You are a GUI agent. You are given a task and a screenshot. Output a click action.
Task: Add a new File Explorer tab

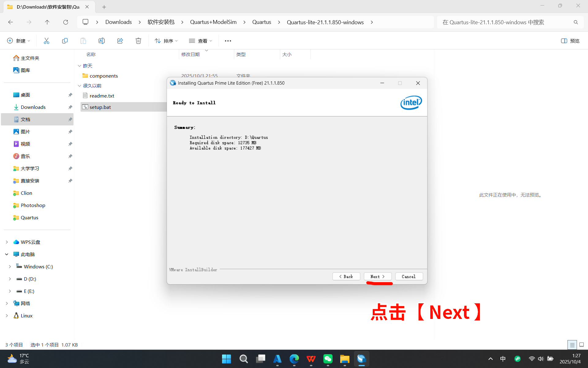pyautogui.click(x=104, y=7)
